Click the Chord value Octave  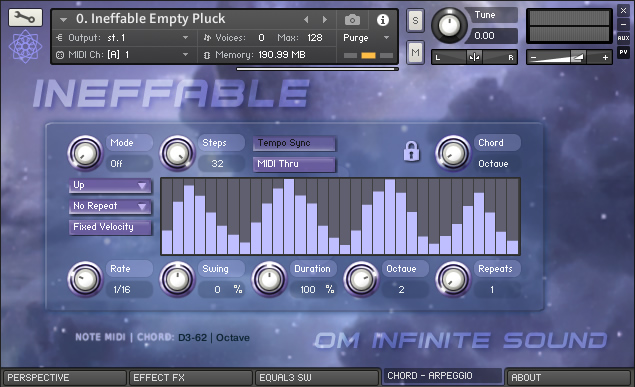[x=497, y=164]
